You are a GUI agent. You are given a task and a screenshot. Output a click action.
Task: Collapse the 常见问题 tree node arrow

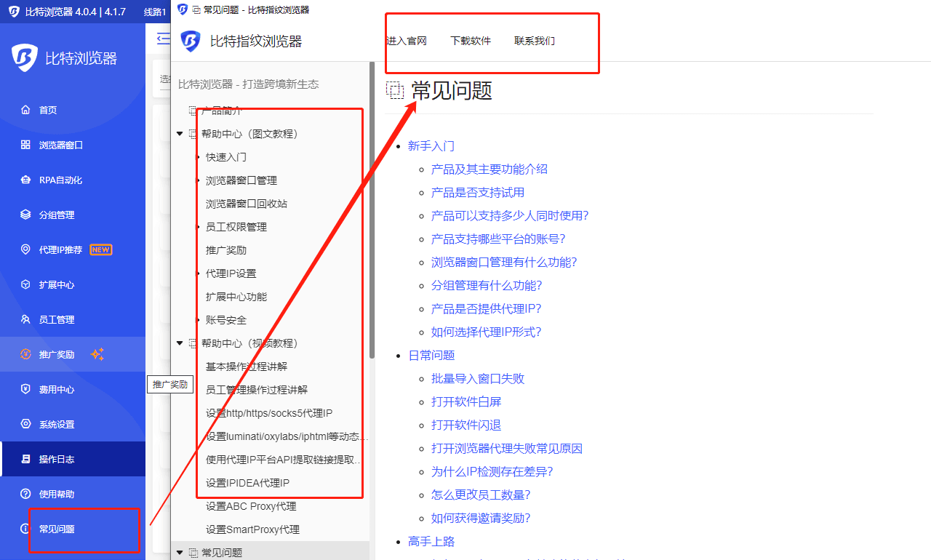click(180, 553)
